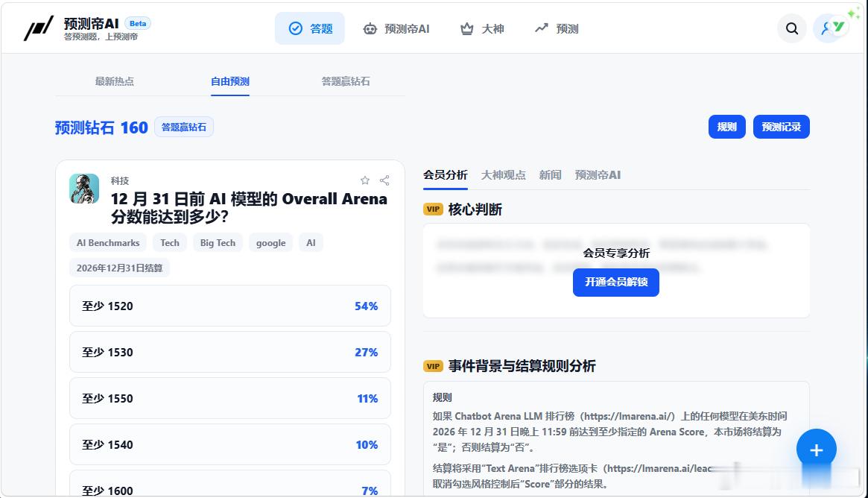Open the search magnifier icon
The height and width of the screenshot is (498, 868).
point(791,28)
